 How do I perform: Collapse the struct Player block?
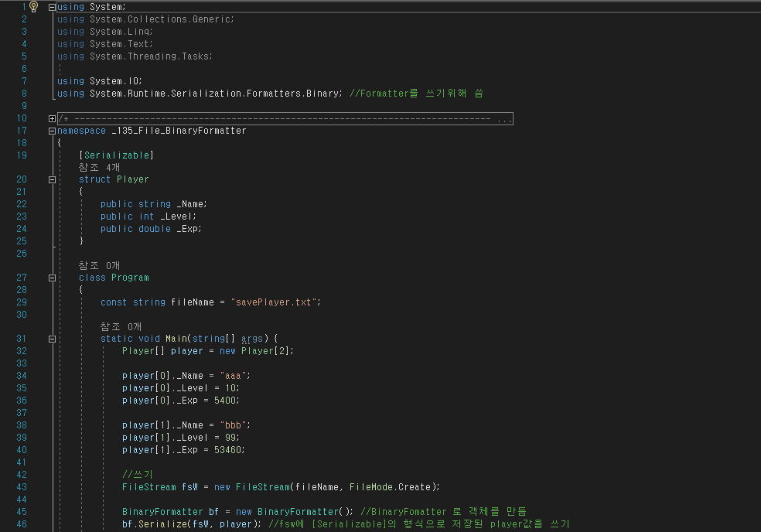[52, 179]
